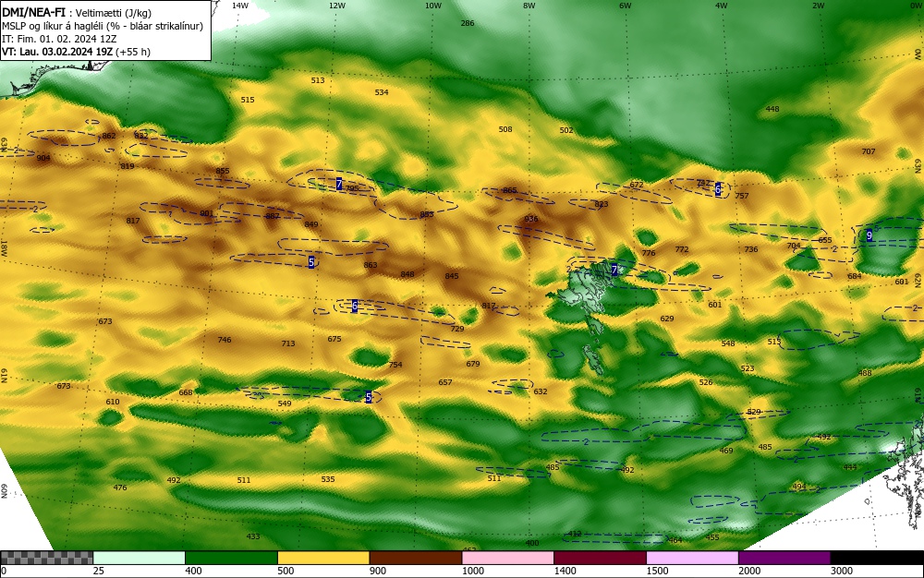Select the brown 900–1000 legend swatch
The width and height of the screenshot is (924, 578).
[416, 558]
